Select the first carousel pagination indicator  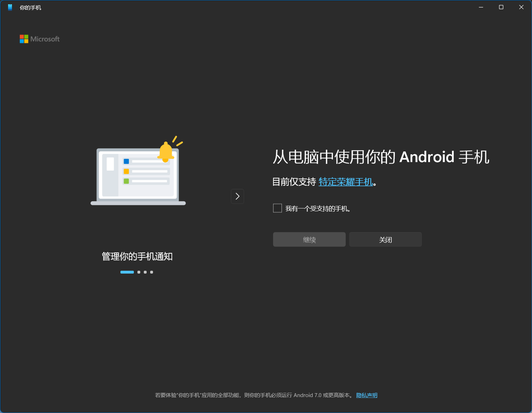(x=127, y=272)
